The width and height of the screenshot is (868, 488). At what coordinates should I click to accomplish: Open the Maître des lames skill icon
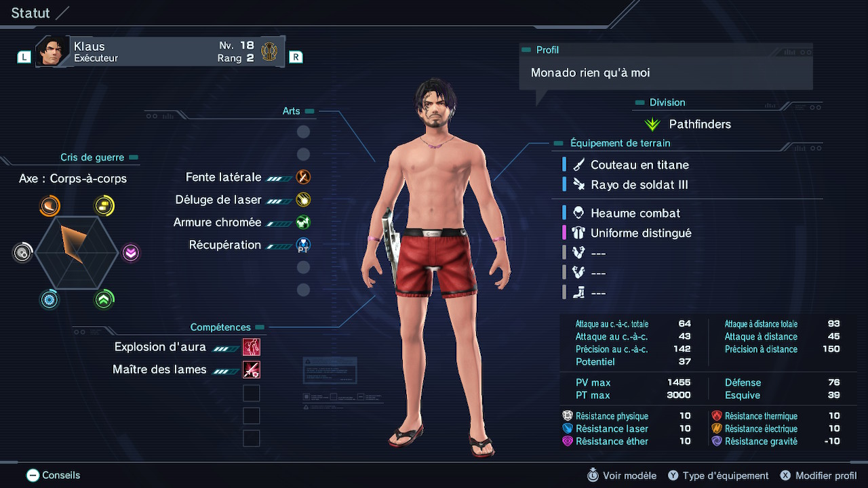tap(252, 369)
